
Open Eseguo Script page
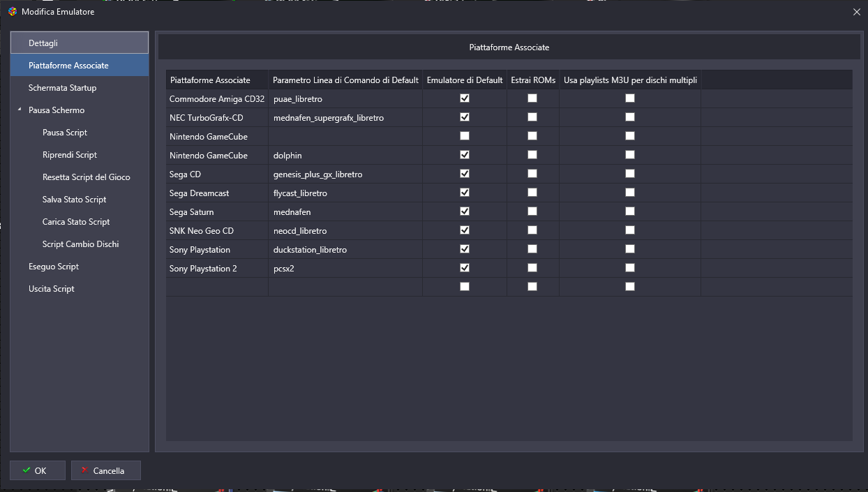click(x=54, y=267)
